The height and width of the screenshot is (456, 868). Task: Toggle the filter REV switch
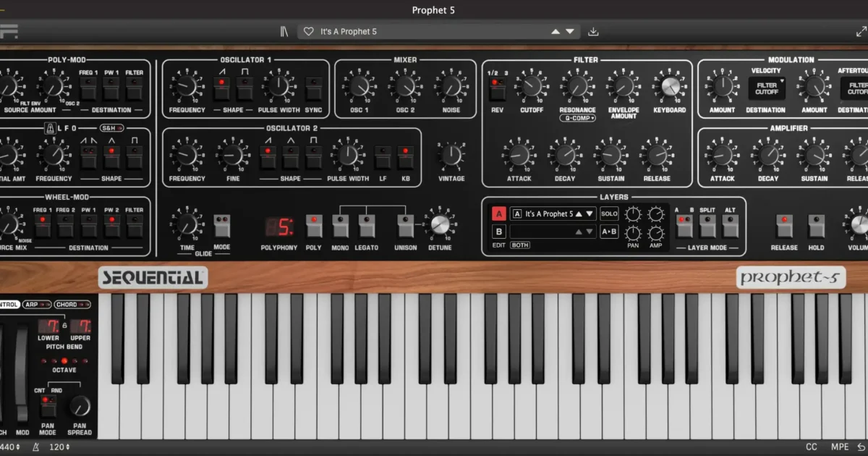[497, 88]
